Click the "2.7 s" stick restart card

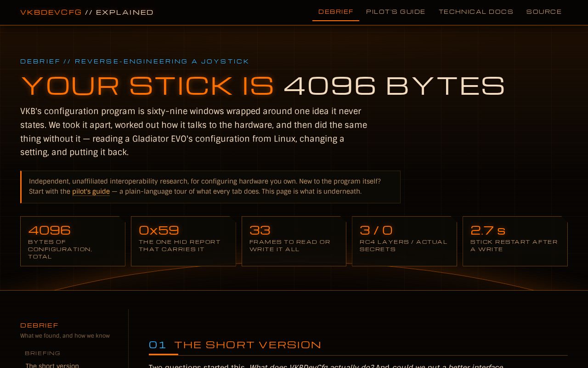pyautogui.click(x=515, y=241)
